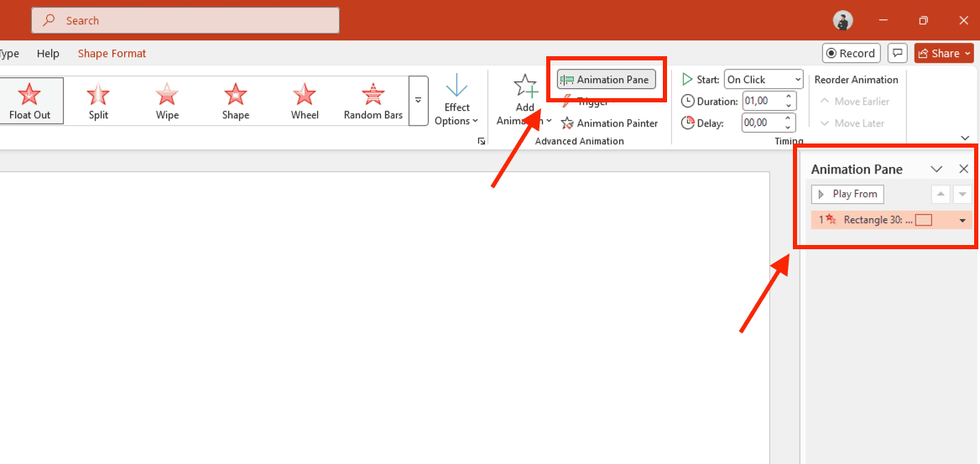The height and width of the screenshot is (464, 980).
Task: Choose the Wipe animation effect
Action: pos(167,102)
